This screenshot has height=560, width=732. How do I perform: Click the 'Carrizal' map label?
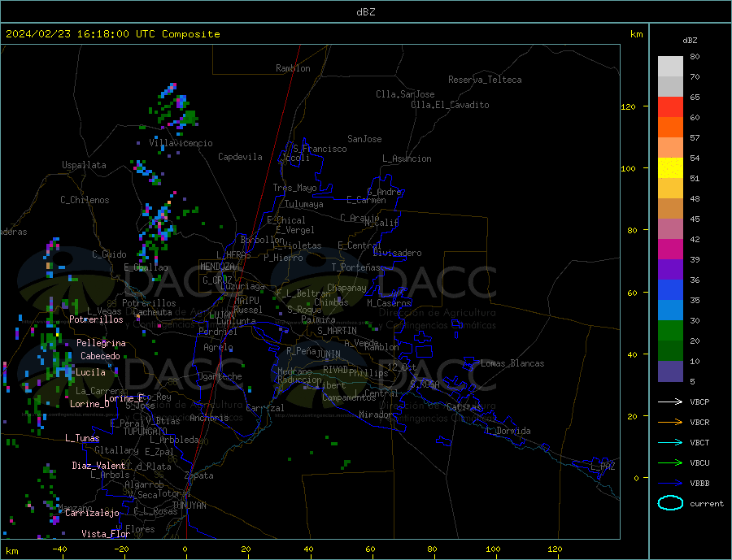pos(265,408)
